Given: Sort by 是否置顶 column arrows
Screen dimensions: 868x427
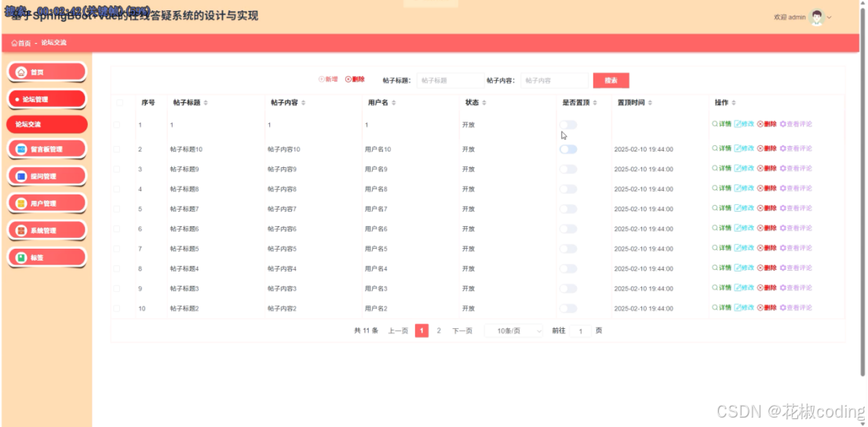Looking at the screenshot, I should tap(595, 103).
